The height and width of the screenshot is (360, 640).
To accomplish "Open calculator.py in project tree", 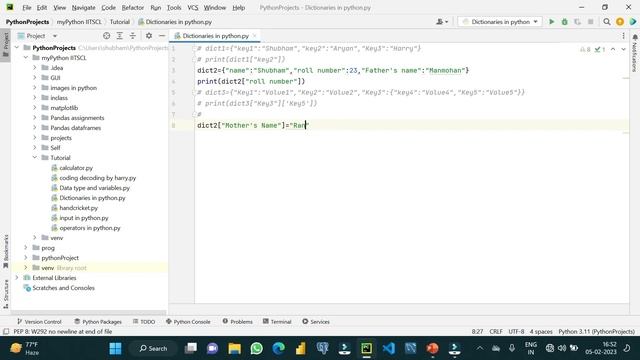I will [76, 168].
